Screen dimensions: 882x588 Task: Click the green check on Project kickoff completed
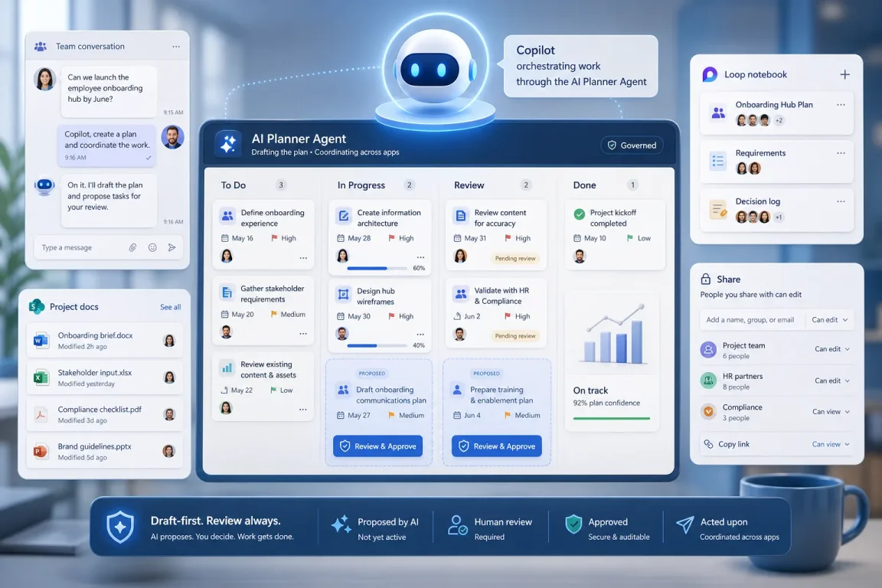click(580, 214)
